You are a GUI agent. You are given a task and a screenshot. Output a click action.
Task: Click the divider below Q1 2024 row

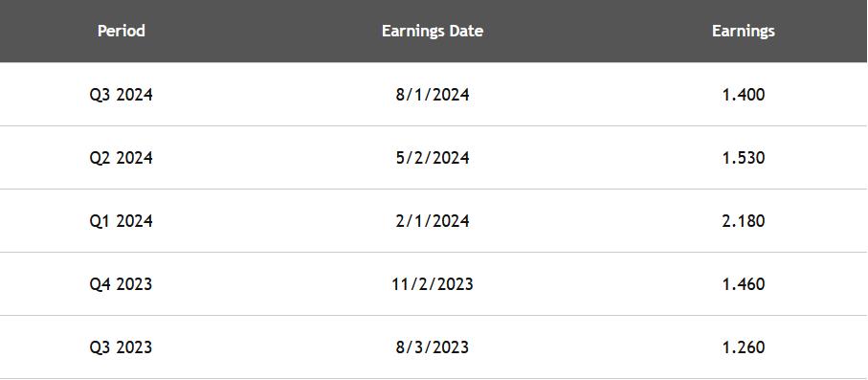coord(434,253)
